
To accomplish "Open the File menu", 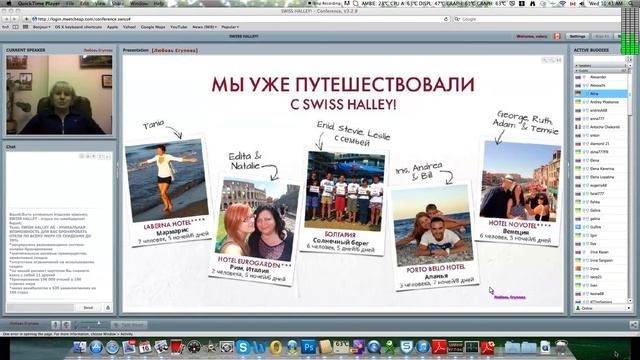I will click(x=70, y=3).
